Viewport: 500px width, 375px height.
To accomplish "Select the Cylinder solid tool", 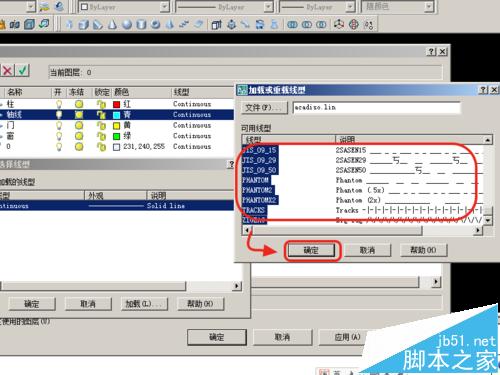I will tap(141, 25).
